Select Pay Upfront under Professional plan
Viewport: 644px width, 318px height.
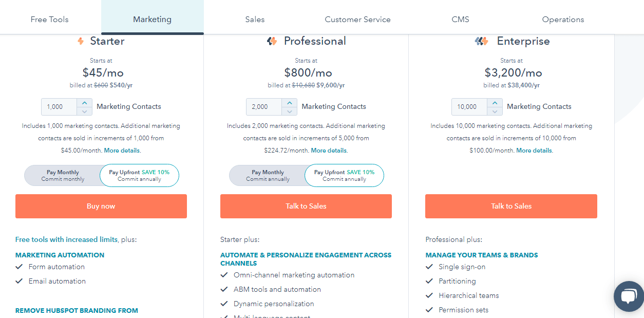pyautogui.click(x=344, y=176)
